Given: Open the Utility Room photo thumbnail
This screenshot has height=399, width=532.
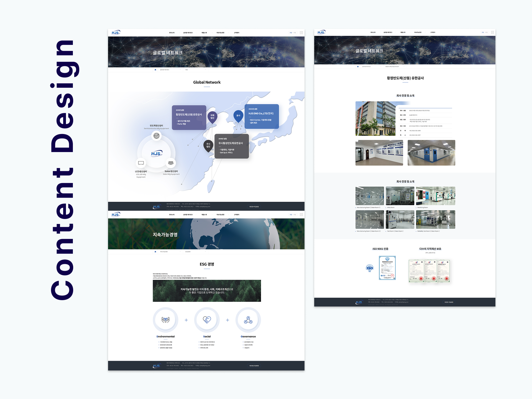Looking at the screenshot, I should [x=400, y=196].
